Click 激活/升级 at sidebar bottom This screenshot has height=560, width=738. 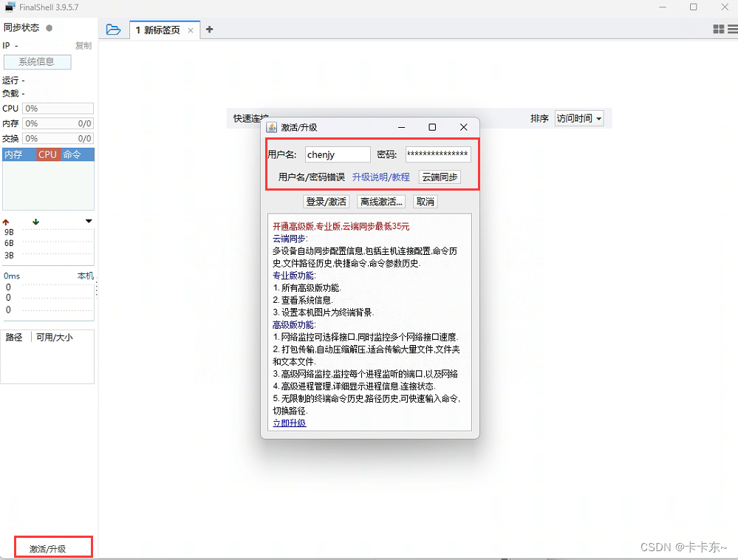47,549
